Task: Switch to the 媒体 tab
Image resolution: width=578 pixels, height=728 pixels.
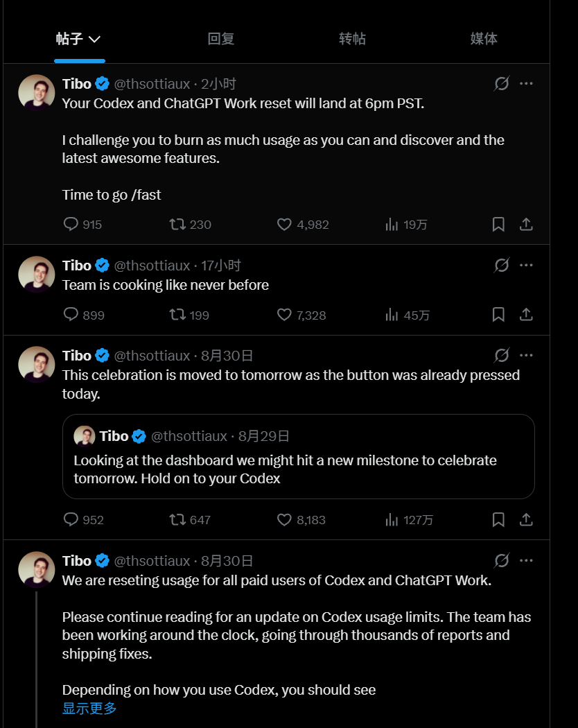Action: (483, 39)
